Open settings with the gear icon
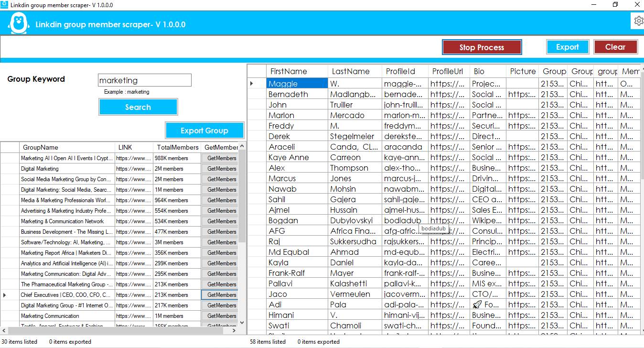 (x=639, y=21)
